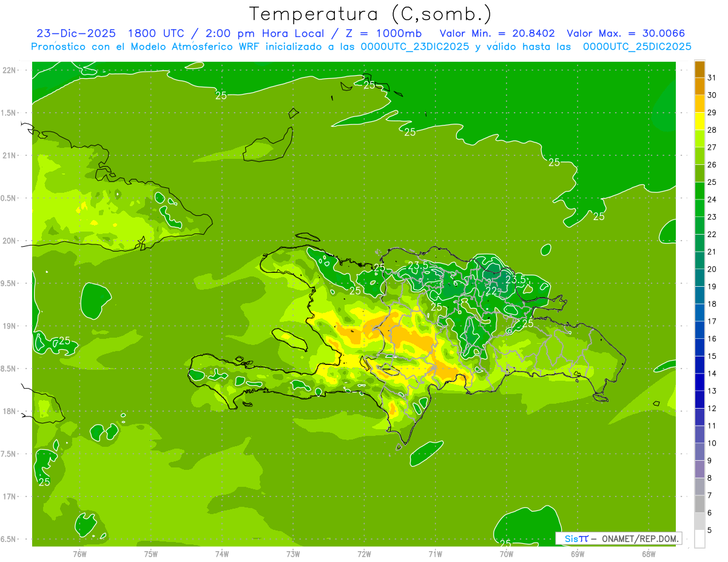Click the 20 label on color scale
The image size is (728, 562).
point(712,269)
